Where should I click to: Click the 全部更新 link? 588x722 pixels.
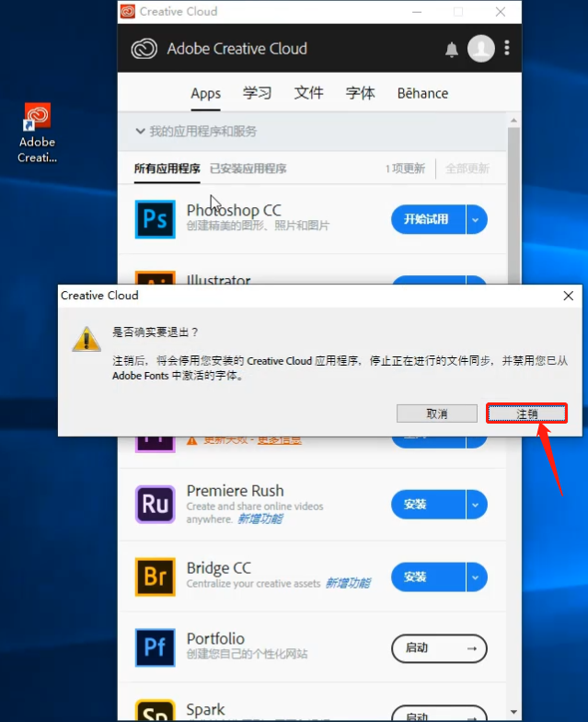click(467, 169)
